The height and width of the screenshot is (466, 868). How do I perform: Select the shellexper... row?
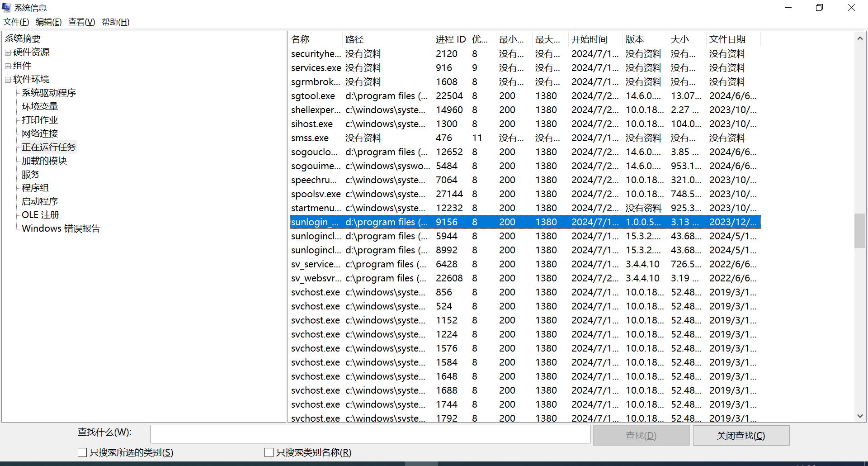525,110
